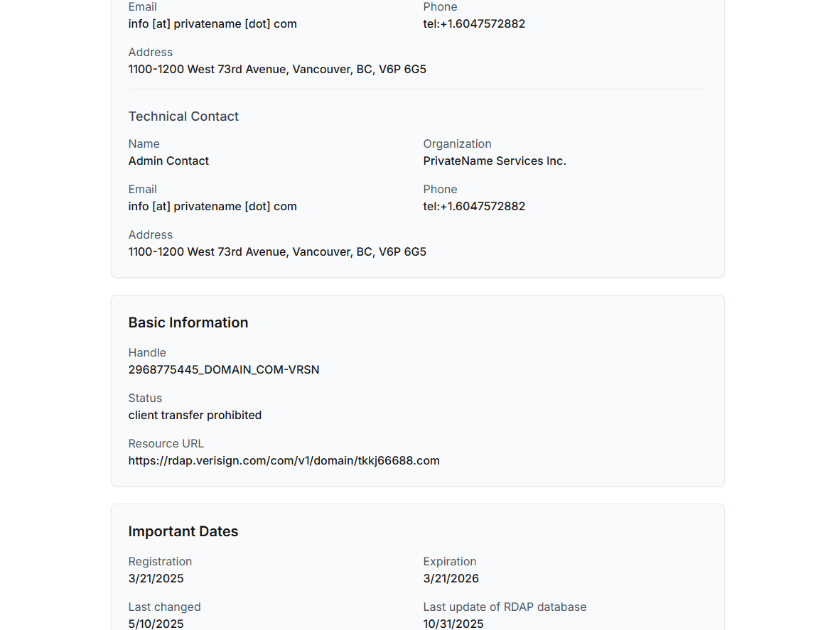
Task: Click the Expiration date 3/21/2026
Action: [x=451, y=579]
